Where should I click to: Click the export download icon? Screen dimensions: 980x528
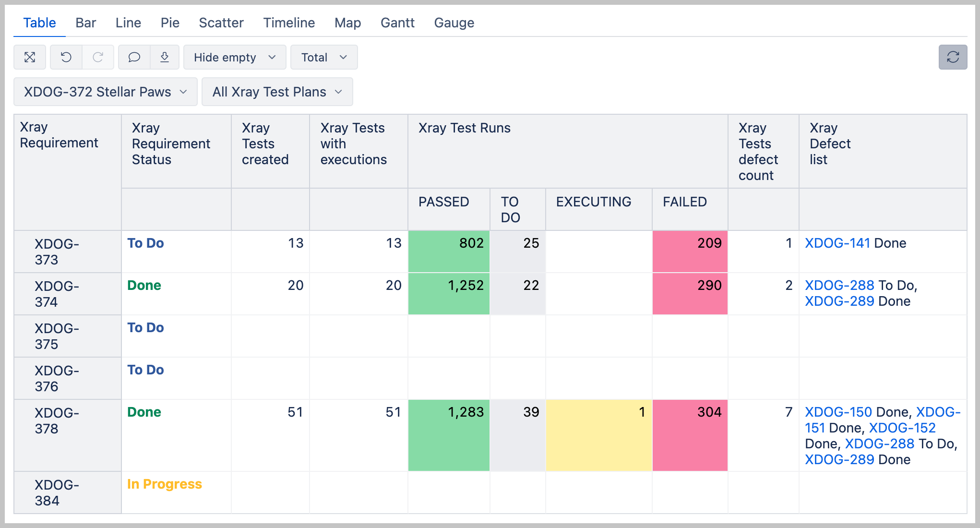click(165, 58)
